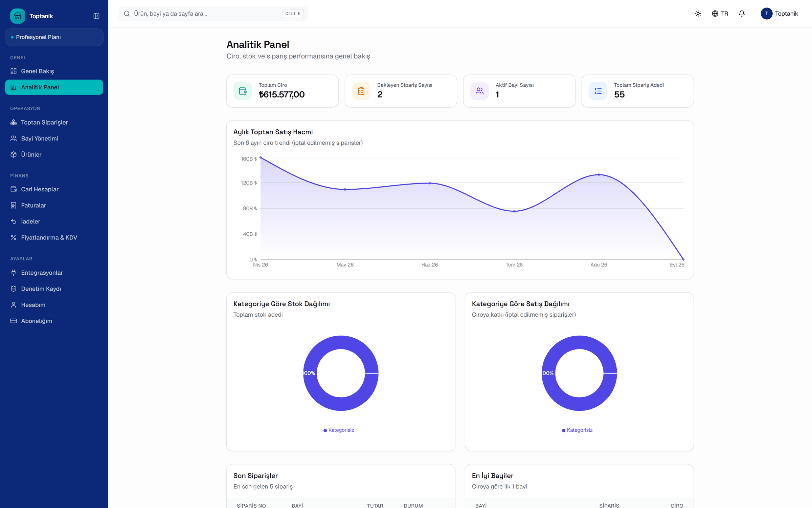The height and width of the screenshot is (508, 812).
Task: Go to Toptan Siparişler
Action: click(x=54, y=122)
